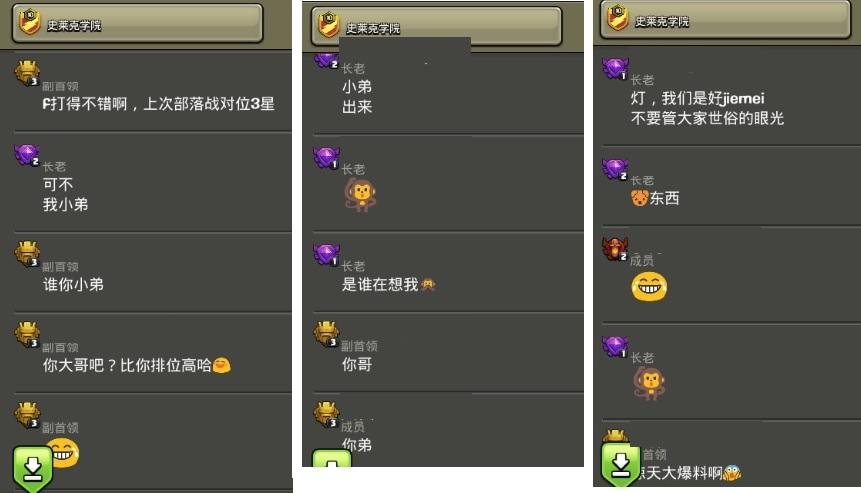Select the message '你哥' from 副首领
The image size is (861, 493).
357,364
